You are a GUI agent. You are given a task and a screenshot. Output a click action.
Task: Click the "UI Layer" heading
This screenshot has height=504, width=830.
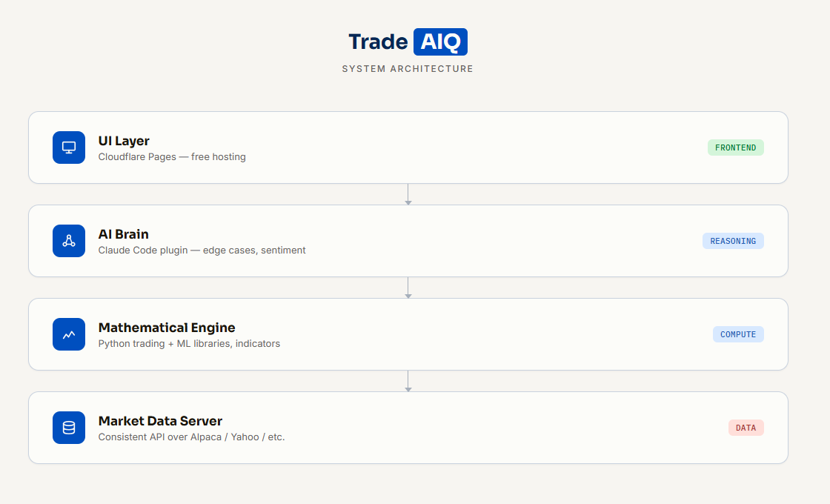[124, 141]
